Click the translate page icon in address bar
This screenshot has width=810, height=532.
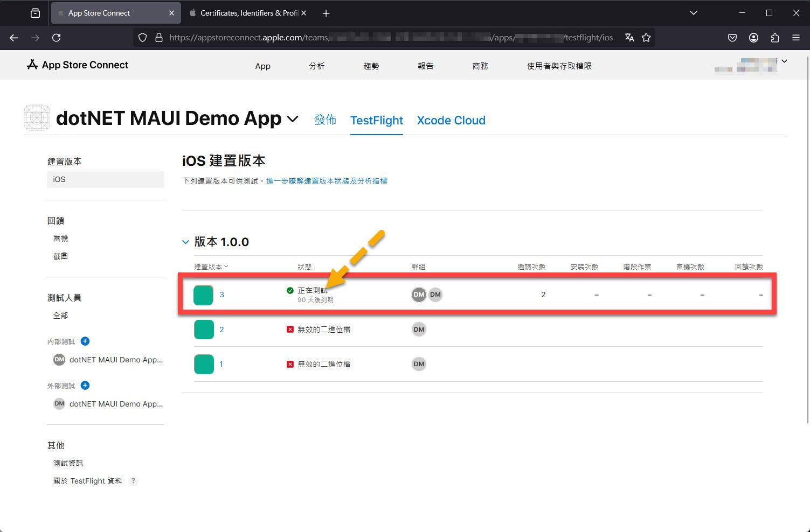point(629,37)
